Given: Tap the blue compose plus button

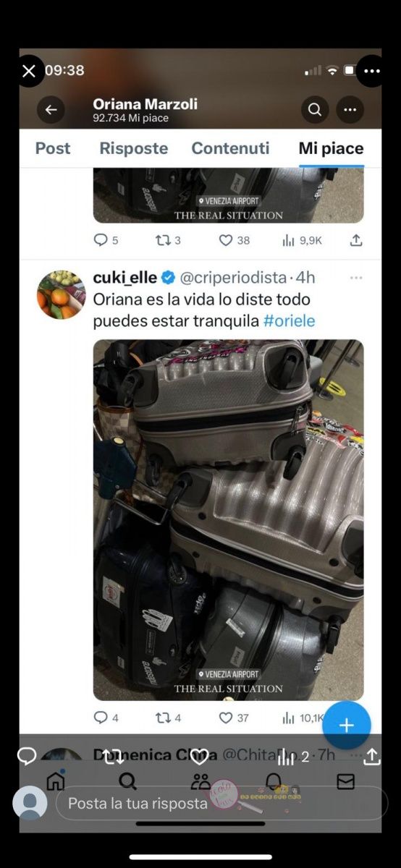Looking at the screenshot, I should [x=347, y=725].
